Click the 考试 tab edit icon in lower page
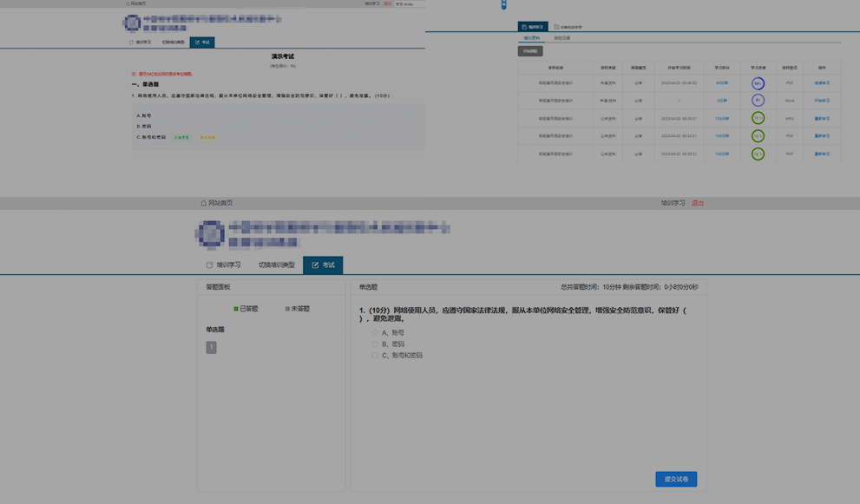The width and height of the screenshot is (860, 504). 315,265
